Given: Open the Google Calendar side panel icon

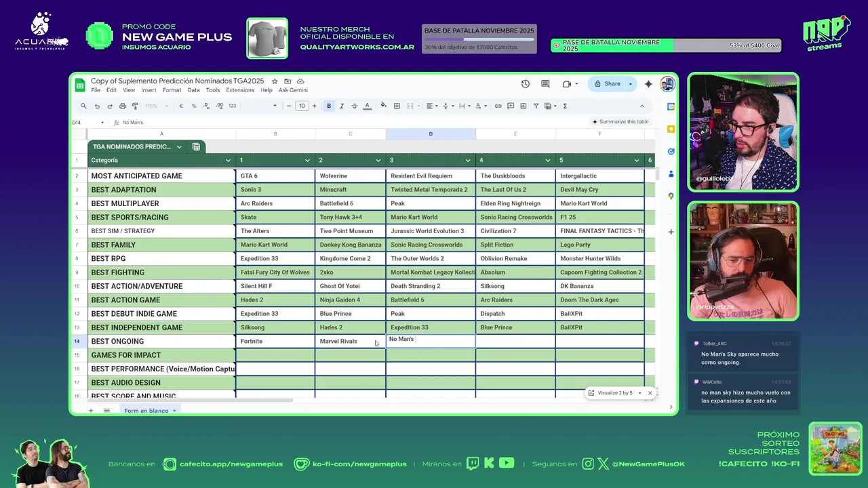Looking at the screenshot, I should [x=671, y=106].
